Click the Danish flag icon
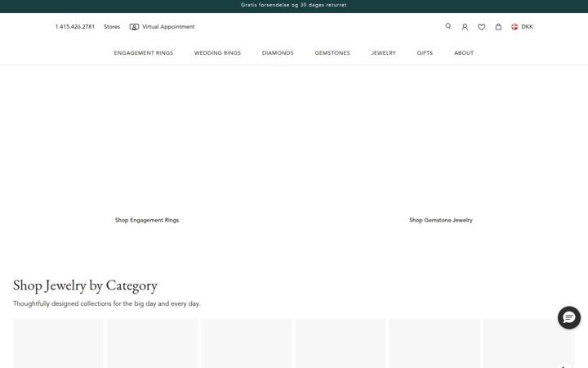This screenshot has height=368, width=588. [x=514, y=27]
